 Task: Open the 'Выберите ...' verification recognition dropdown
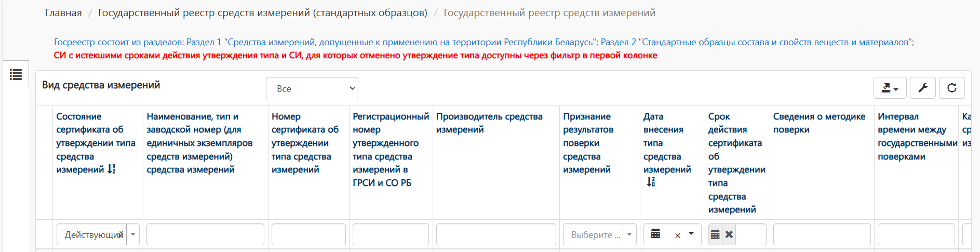(x=629, y=235)
